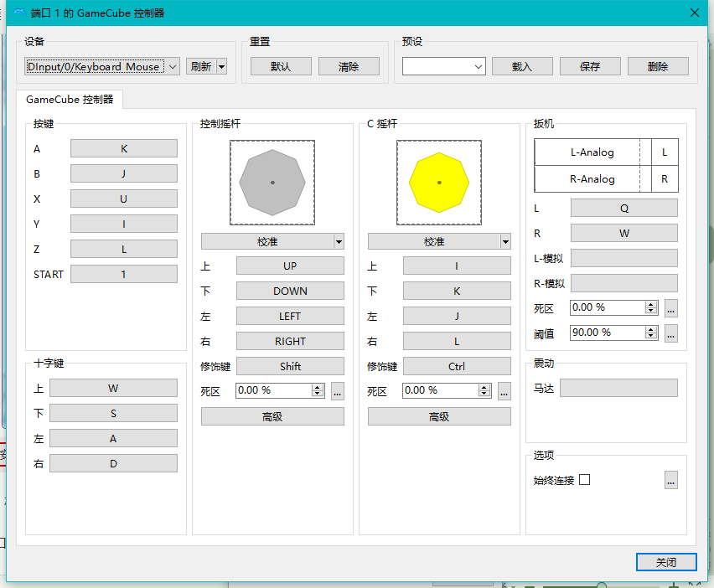Toggle the 始终连接 always connected checkbox
Viewport: 714px width, 588px height.
(x=585, y=480)
